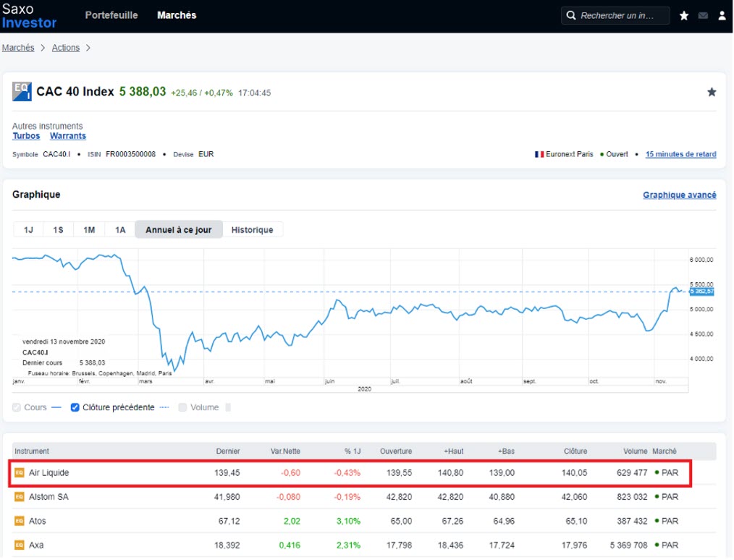Select the 1M chart period
This screenshot has width=734, height=560.
pos(89,229)
